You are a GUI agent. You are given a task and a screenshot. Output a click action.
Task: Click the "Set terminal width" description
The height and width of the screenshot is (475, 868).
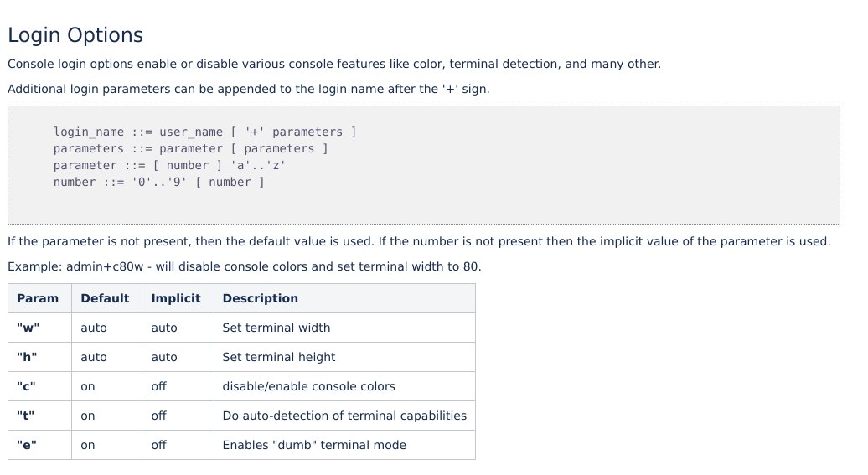click(x=276, y=328)
